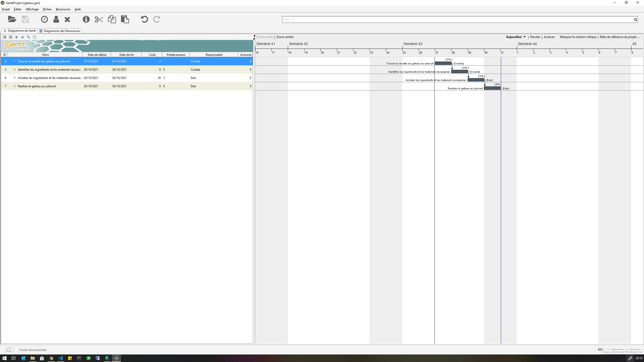
Task: Click the link tasks chain icon
Action: (x=28, y=37)
